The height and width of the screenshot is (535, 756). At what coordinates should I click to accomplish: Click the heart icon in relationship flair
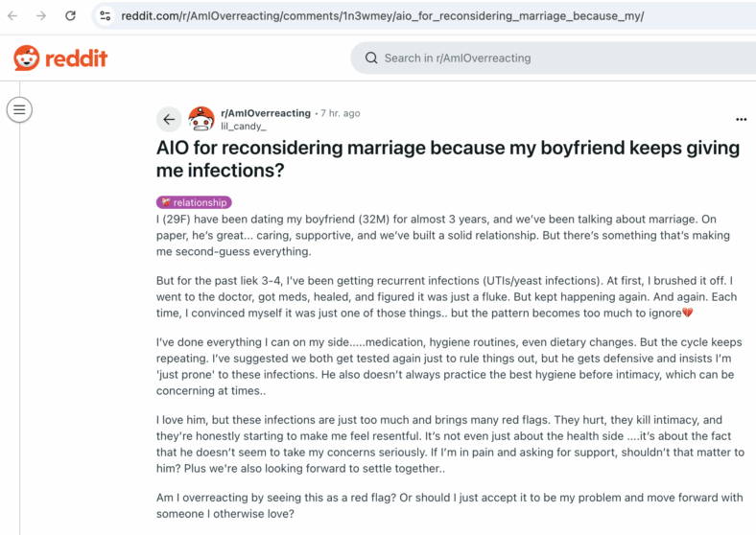point(166,202)
